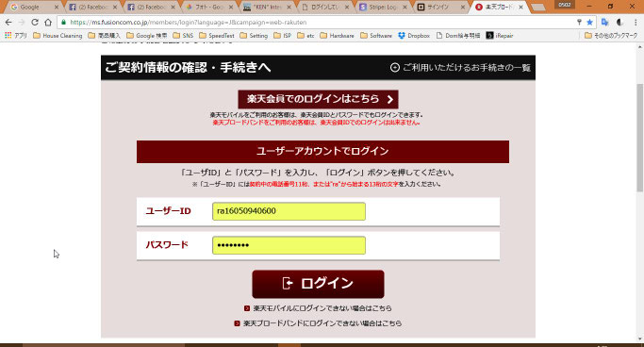
Task: Open the etc bookmark folder
Action: coord(305,36)
